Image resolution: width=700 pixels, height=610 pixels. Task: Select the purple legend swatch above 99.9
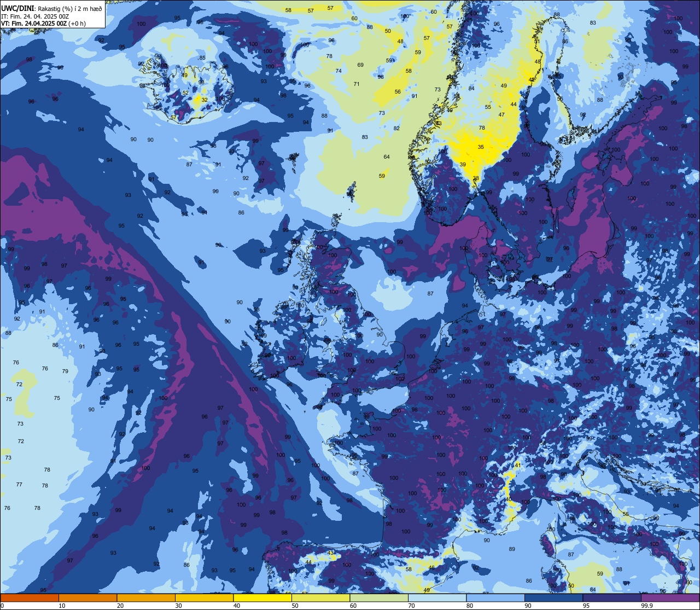pos(670,597)
